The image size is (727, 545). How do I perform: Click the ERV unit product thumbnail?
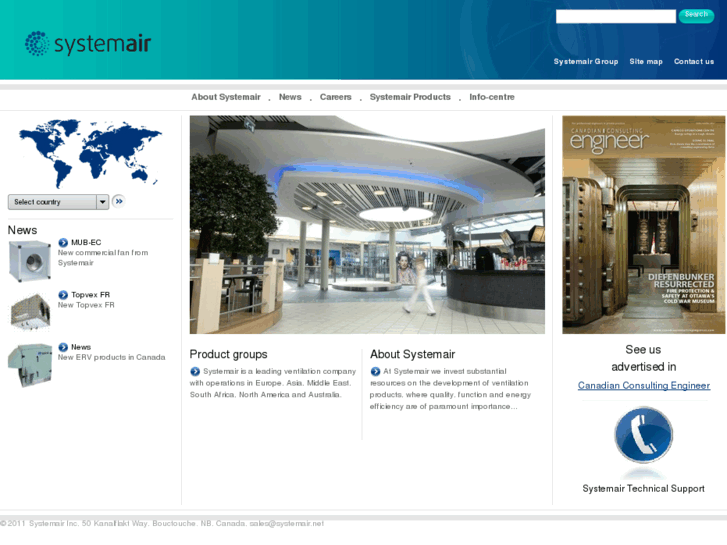pyautogui.click(x=30, y=365)
